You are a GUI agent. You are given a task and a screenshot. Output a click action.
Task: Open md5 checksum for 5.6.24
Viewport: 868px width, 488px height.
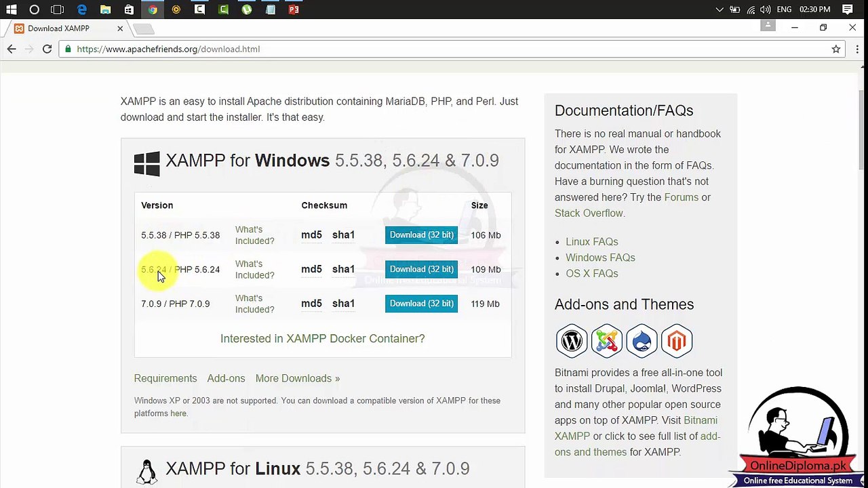click(311, 269)
